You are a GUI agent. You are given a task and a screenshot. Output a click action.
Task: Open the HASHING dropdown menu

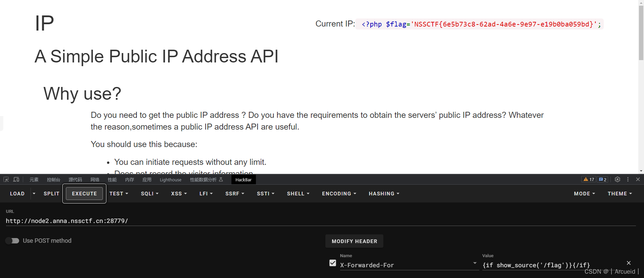tap(384, 194)
